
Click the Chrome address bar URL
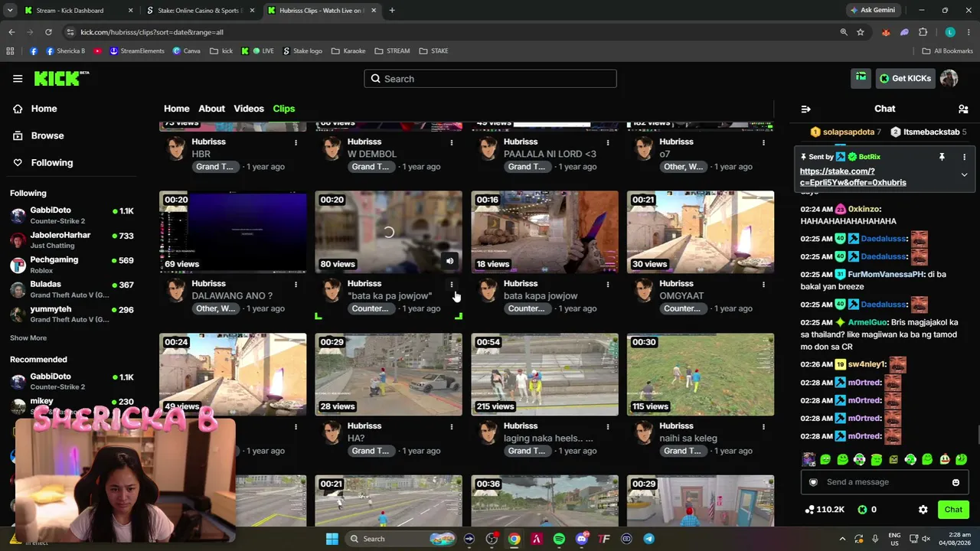tap(152, 32)
